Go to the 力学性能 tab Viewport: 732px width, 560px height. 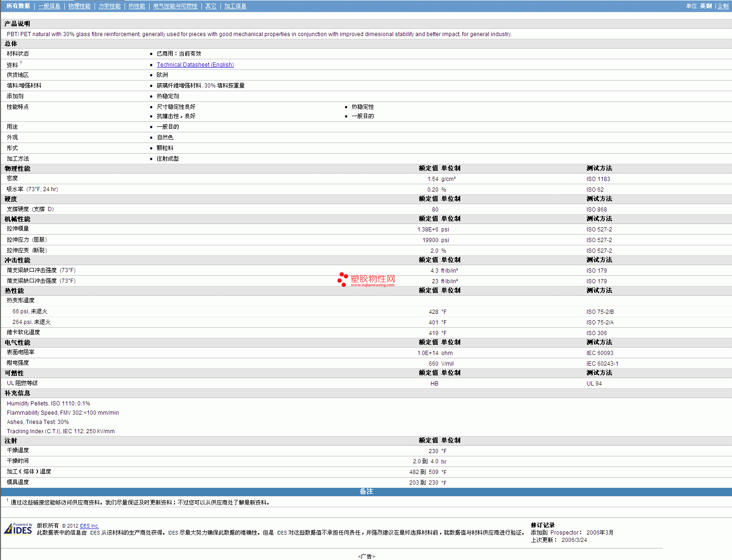[x=109, y=6]
